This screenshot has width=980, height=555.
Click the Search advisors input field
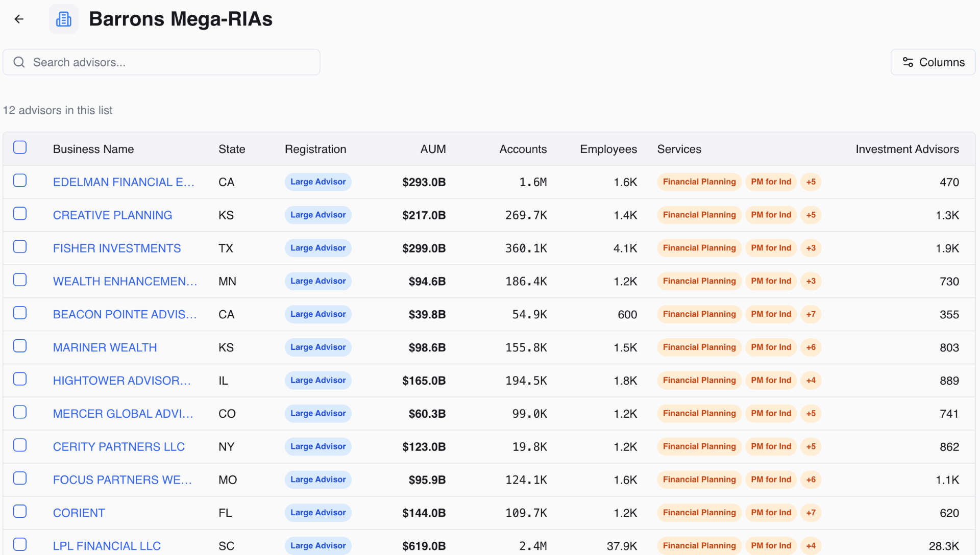click(161, 62)
